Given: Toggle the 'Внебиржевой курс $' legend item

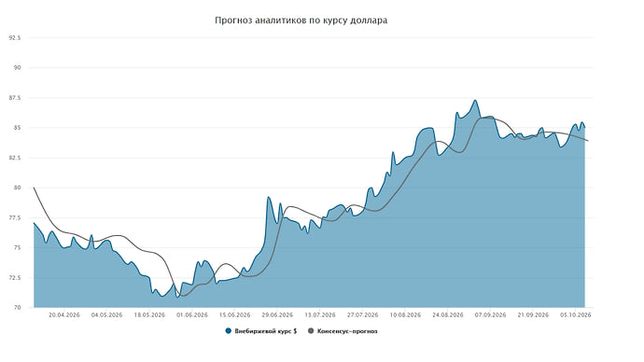Looking at the screenshot, I should click(x=261, y=331).
